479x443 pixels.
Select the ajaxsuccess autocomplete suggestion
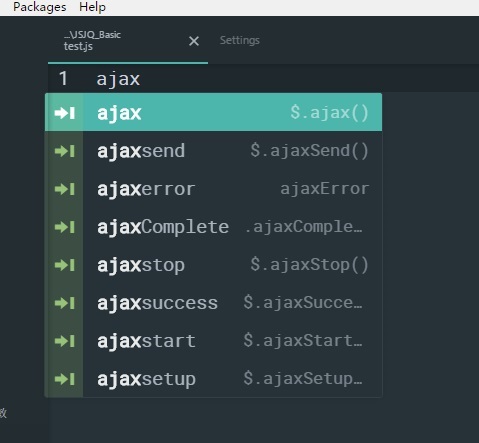click(213, 303)
